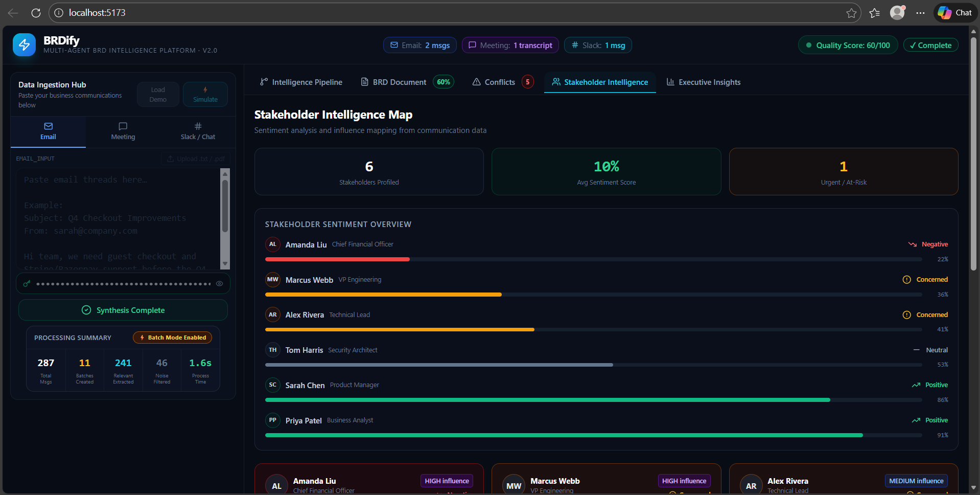Click the BRDify lightning bolt logo icon

(25, 44)
